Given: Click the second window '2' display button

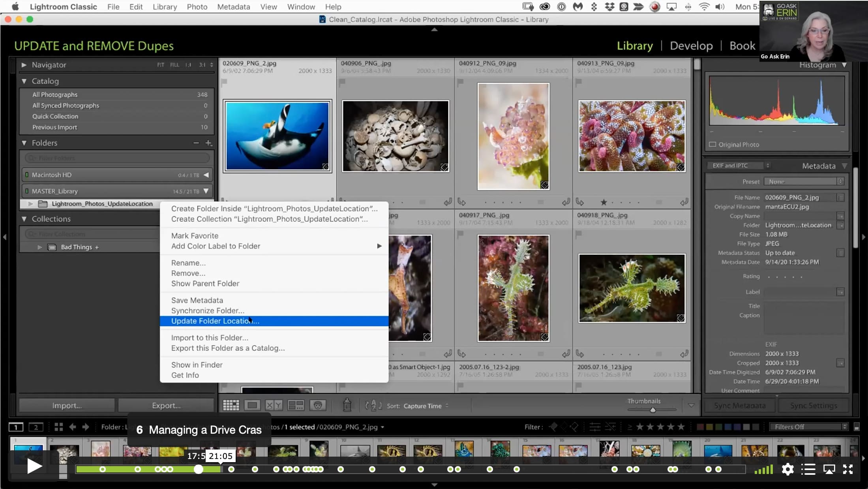Looking at the screenshot, I should pos(36,427).
